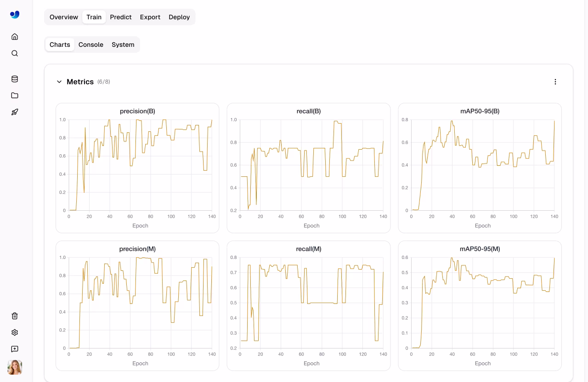Open the search icon in sidebar
Image resolution: width=588 pixels, height=382 pixels.
tap(15, 53)
